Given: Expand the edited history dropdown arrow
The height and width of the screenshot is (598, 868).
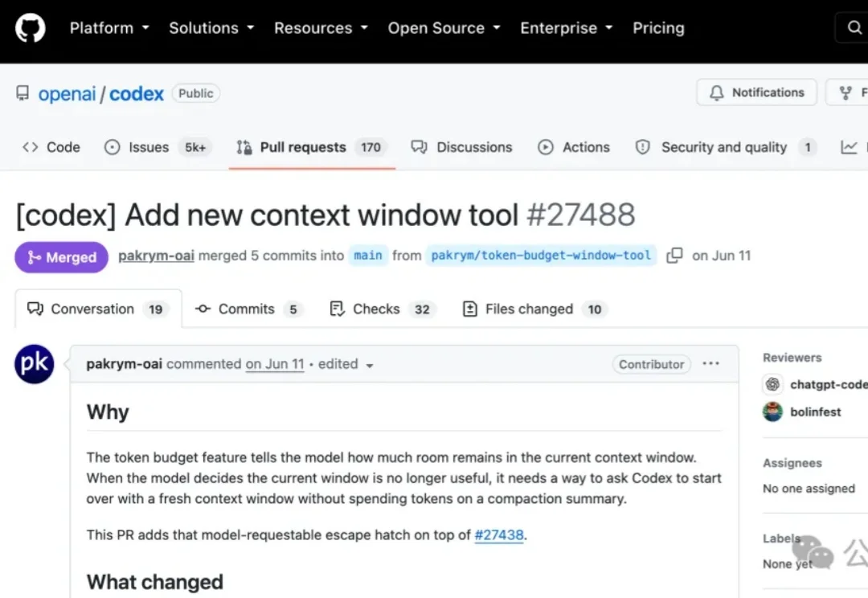Looking at the screenshot, I should 370,366.
